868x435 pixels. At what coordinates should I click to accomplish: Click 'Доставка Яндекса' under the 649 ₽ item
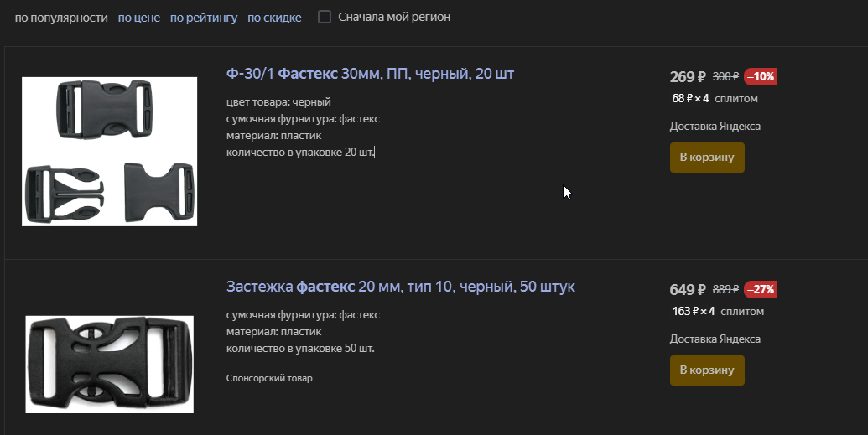coord(715,339)
